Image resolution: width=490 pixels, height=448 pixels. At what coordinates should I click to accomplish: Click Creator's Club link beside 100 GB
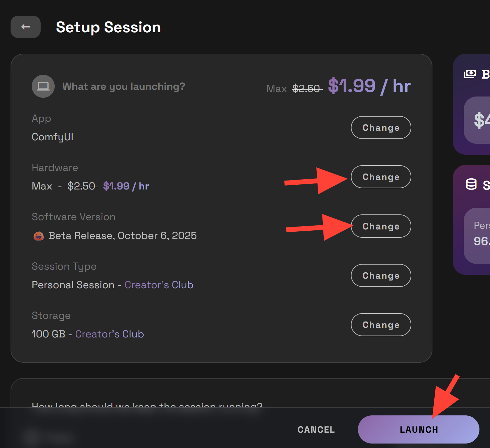[109, 334]
